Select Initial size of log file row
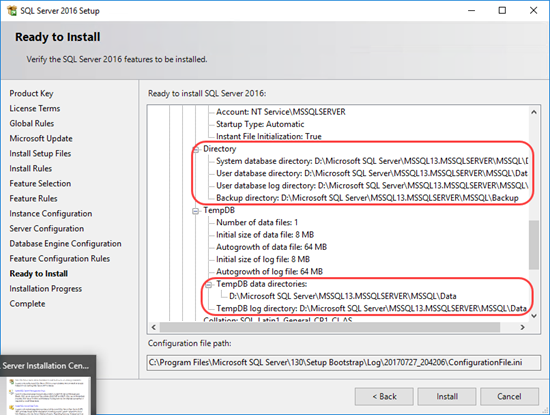 coord(263,259)
